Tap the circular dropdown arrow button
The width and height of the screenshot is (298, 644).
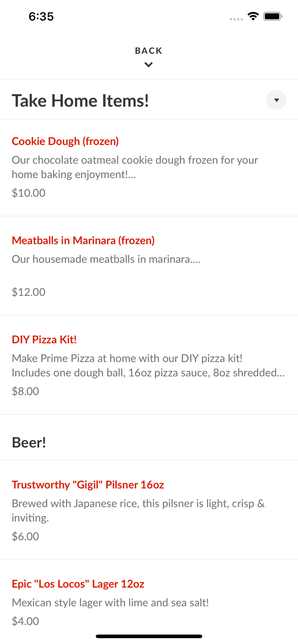276,100
